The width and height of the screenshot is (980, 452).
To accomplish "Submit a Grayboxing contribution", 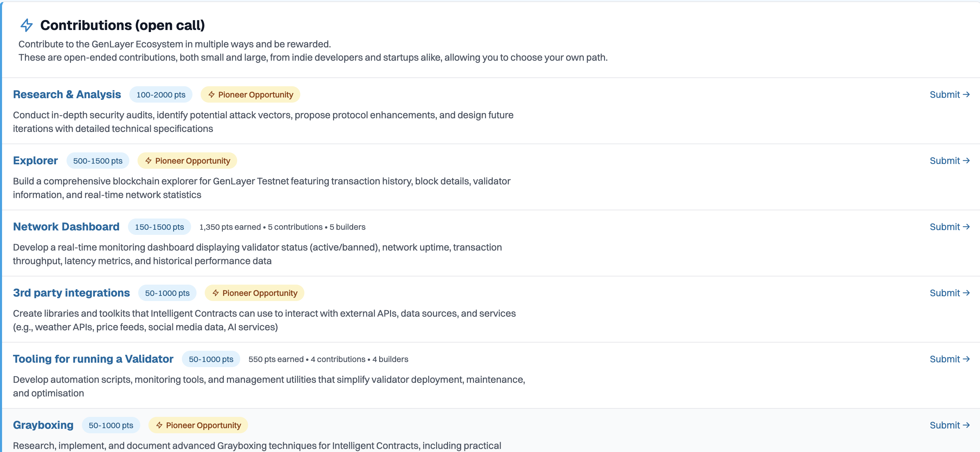I will coord(945,425).
